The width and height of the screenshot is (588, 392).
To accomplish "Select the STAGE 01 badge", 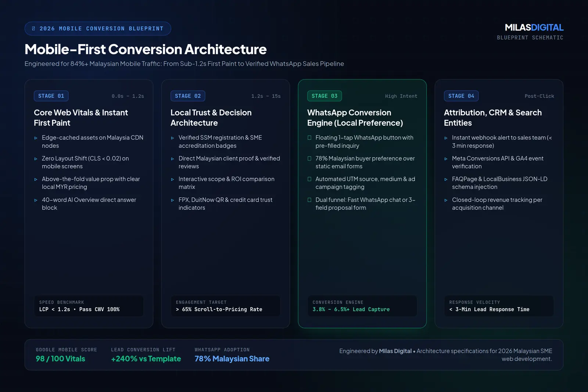I will [51, 96].
